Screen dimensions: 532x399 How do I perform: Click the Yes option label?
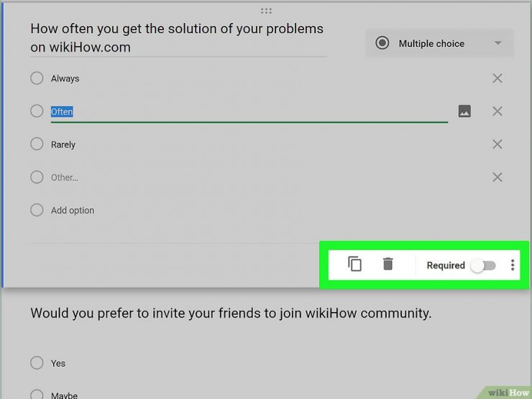coord(58,363)
